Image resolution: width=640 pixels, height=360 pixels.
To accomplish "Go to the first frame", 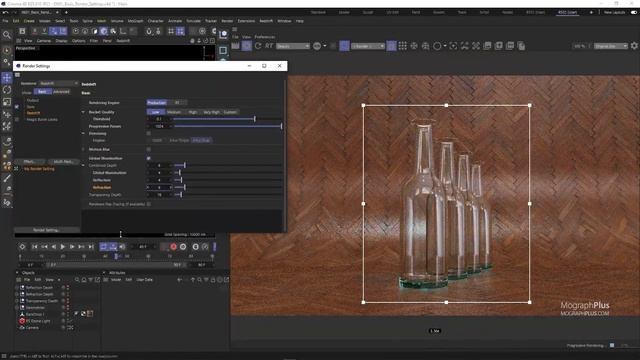I will 35,247.
